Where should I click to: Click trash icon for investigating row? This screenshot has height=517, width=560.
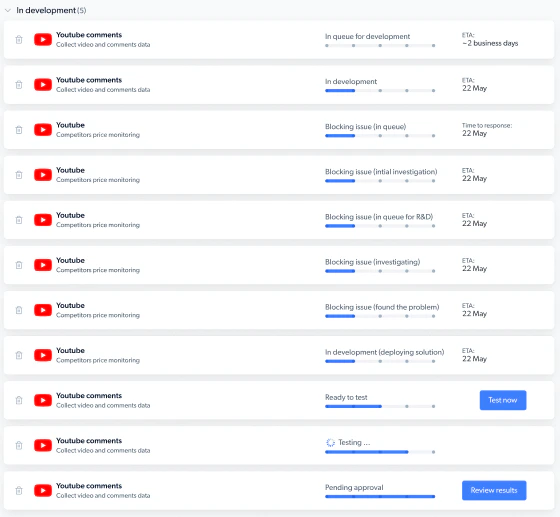tap(19, 265)
